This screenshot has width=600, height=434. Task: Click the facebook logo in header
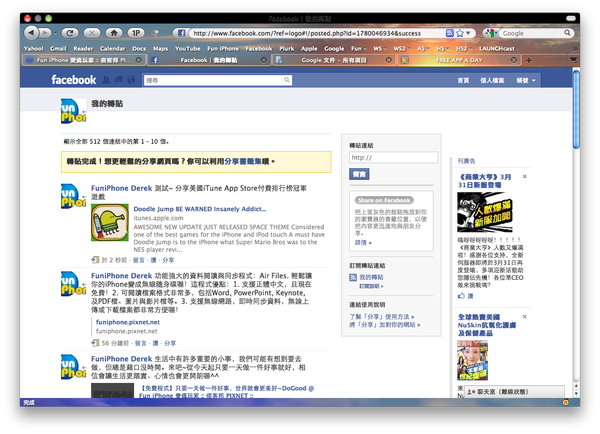click(73, 80)
